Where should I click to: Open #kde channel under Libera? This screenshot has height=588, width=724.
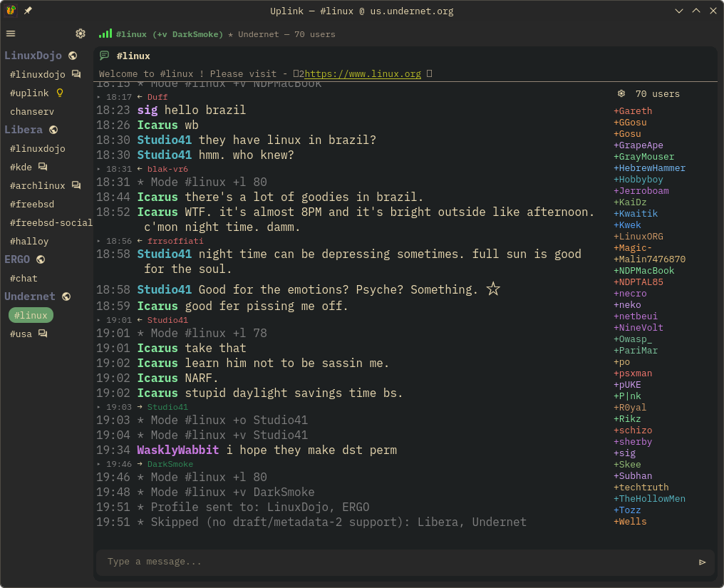tap(21, 167)
